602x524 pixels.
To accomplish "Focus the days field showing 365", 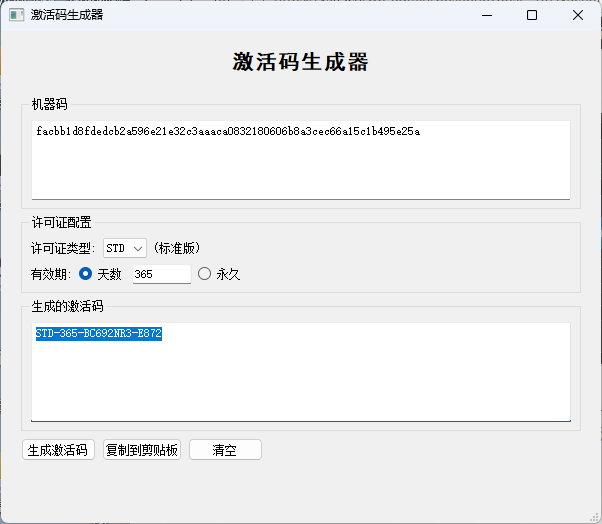I will 162,274.
